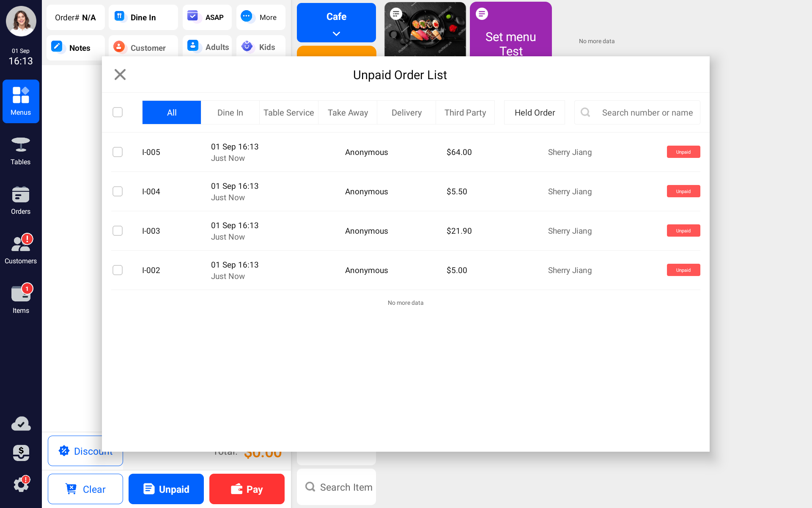812x508 pixels.
Task: Open the Tables section in sidebar
Action: pyautogui.click(x=20, y=151)
